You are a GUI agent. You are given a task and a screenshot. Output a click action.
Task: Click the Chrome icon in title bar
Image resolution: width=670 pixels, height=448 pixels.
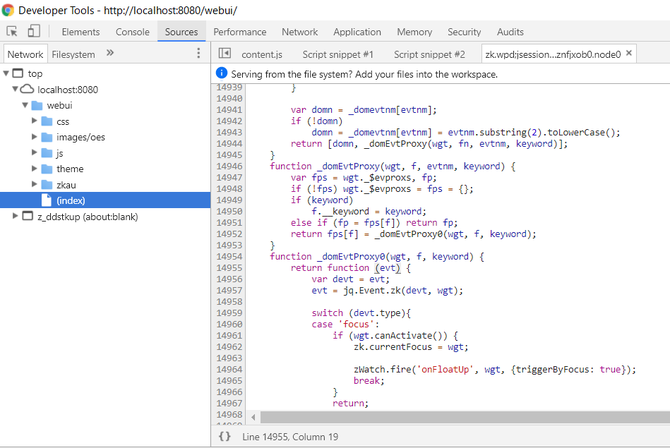8,10
